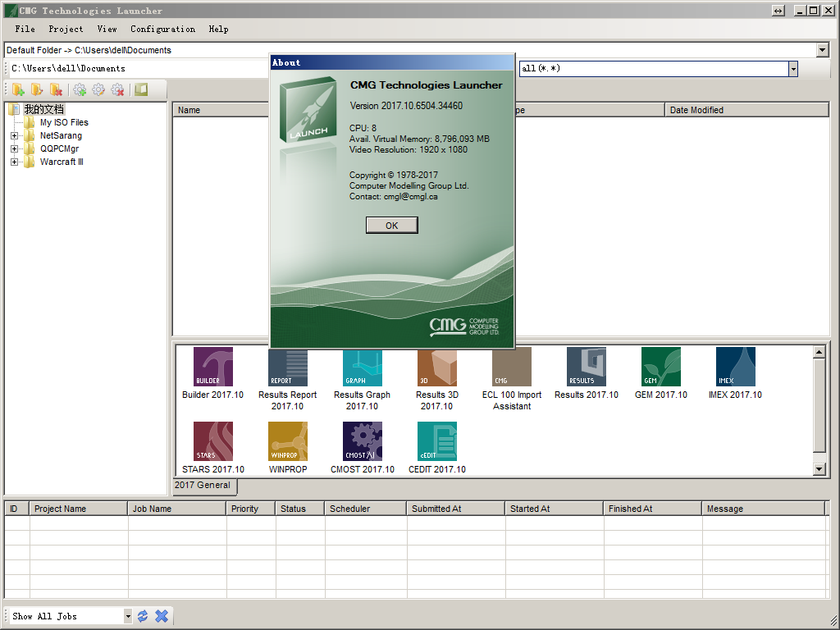The width and height of the screenshot is (840, 630).
Task: Launch CMOST 2017.10
Action: [362, 448]
